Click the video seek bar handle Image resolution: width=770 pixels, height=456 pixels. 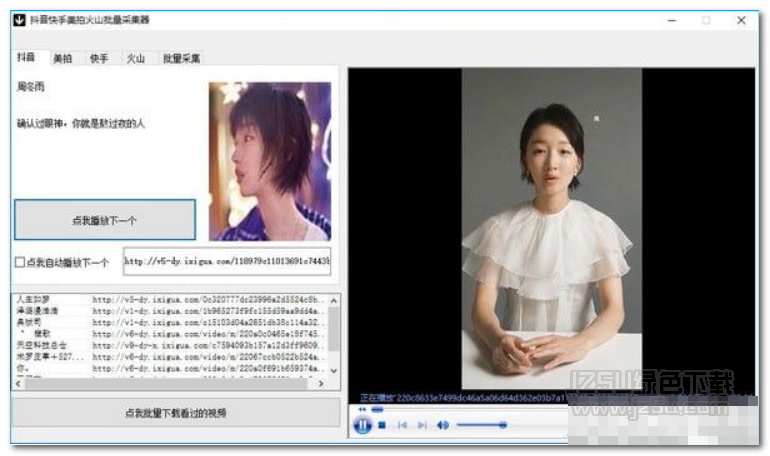pos(377,409)
